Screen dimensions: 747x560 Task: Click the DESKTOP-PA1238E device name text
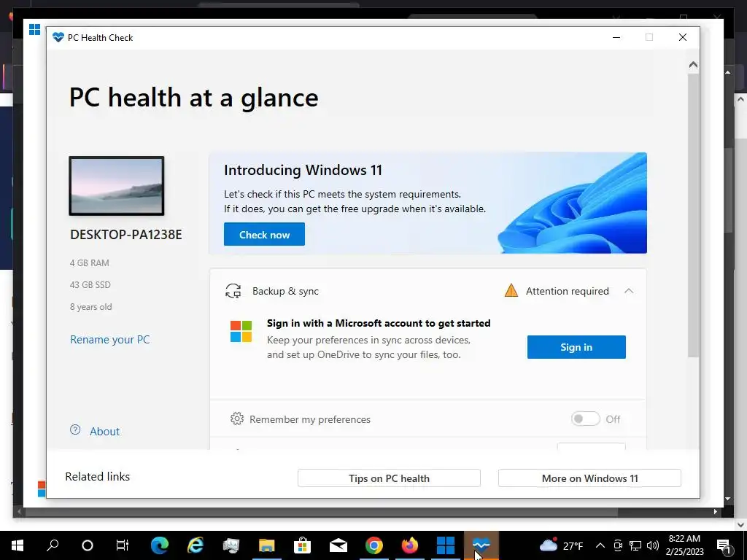(x=125, y=234)
